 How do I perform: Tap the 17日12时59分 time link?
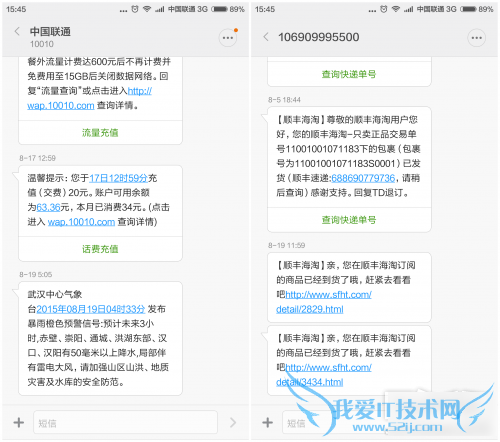tap(118, 178)
